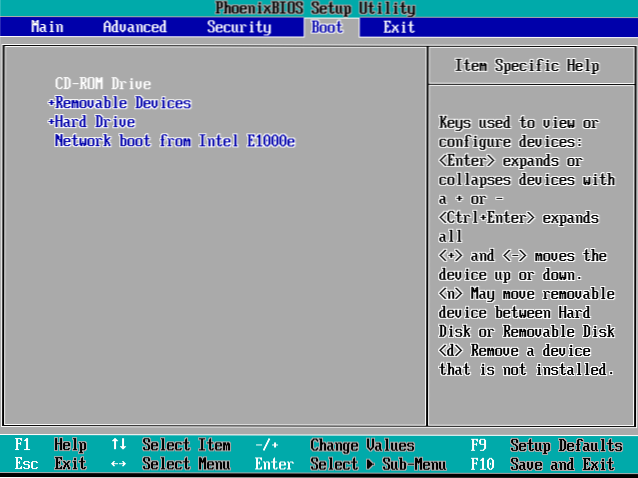Click the Esc Exit key hint
Viewport: 638px width, 478px height.
pos(50,464)
